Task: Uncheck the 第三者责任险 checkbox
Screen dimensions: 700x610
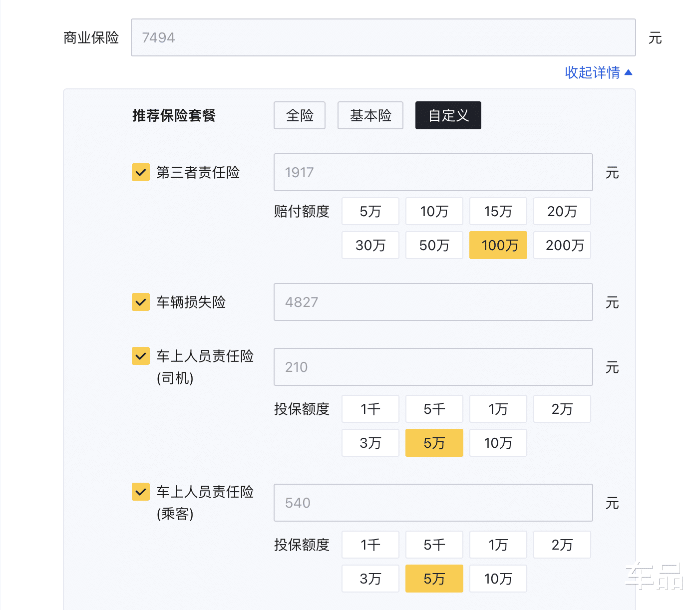Action: tap(141, 172)
